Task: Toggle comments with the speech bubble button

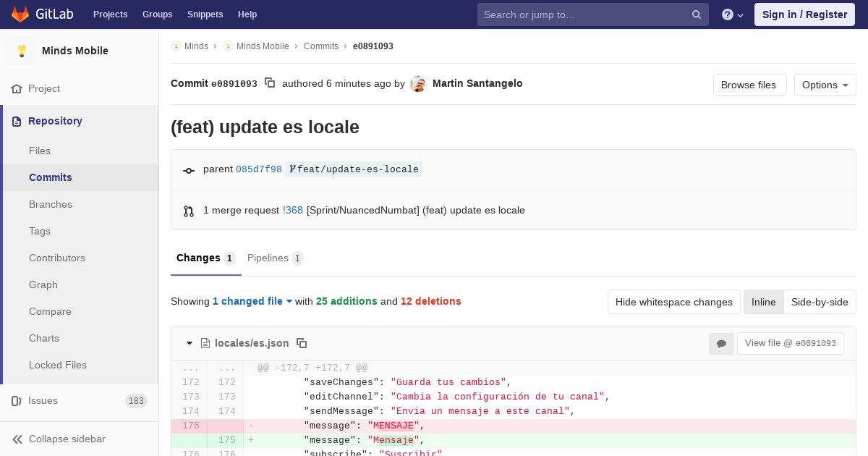Action: coord(721,343)
